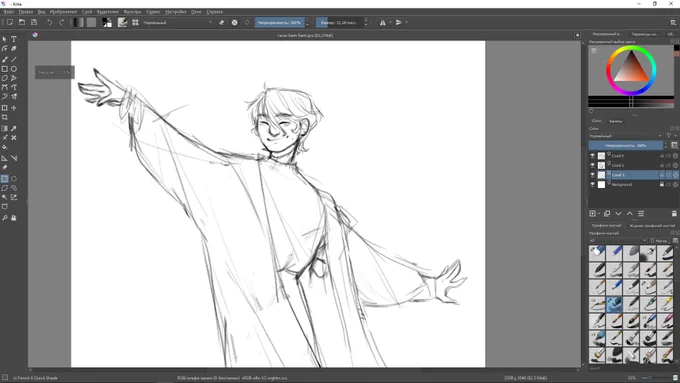Move the layer down
680x383 pixels.
618,213
